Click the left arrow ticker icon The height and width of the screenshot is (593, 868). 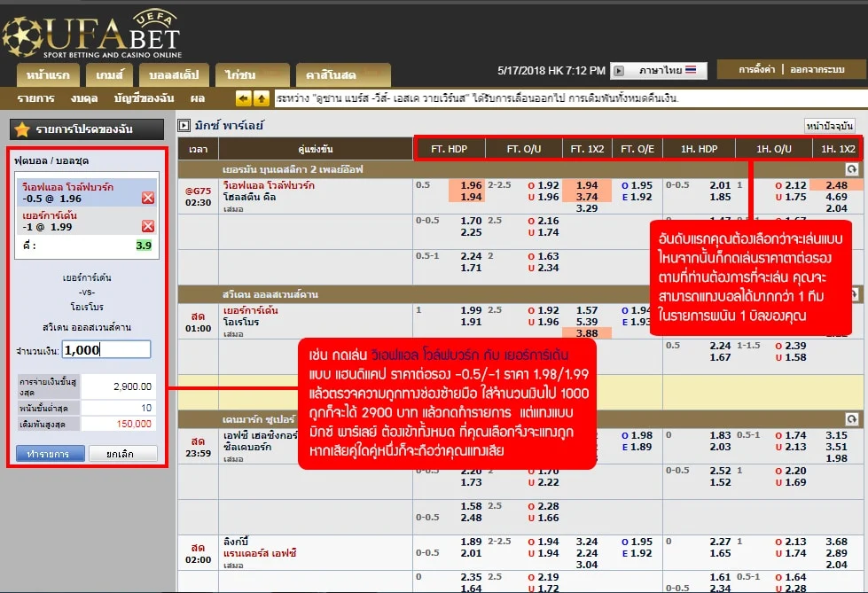(x=243, y=98)
